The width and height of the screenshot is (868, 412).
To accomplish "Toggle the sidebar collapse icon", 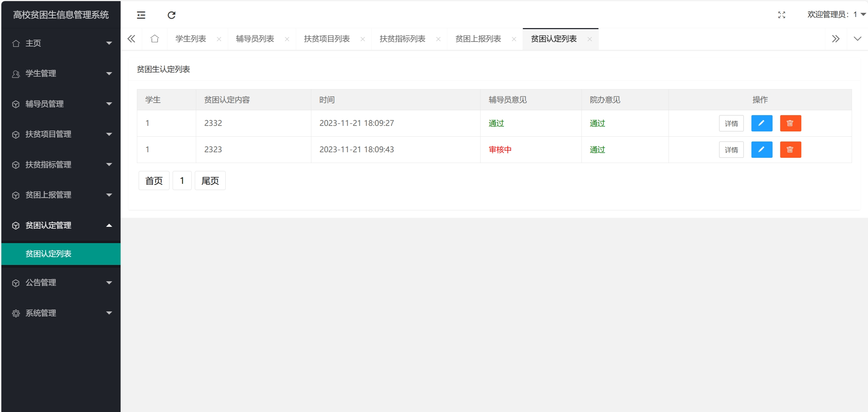I will [x=141, y=15].
